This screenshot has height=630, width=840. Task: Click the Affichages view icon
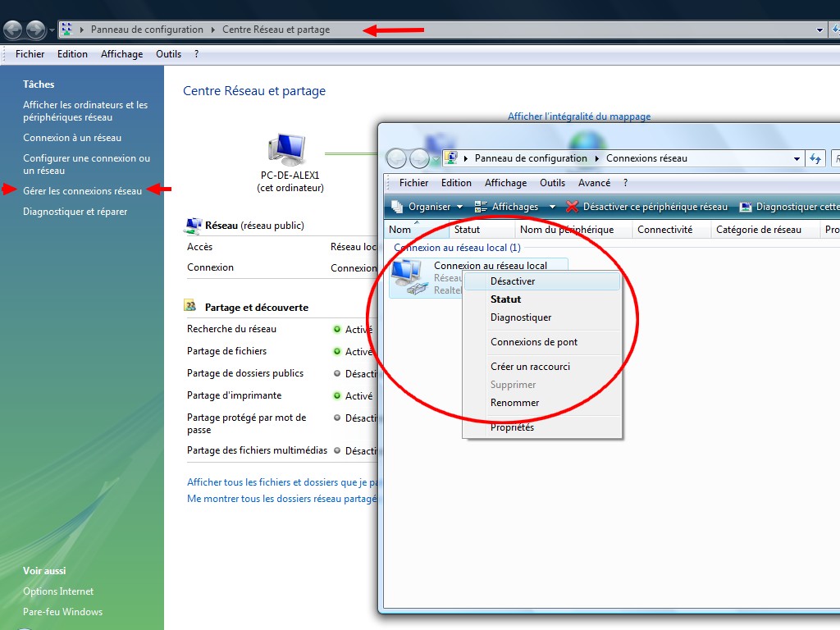tap(481, 207)
